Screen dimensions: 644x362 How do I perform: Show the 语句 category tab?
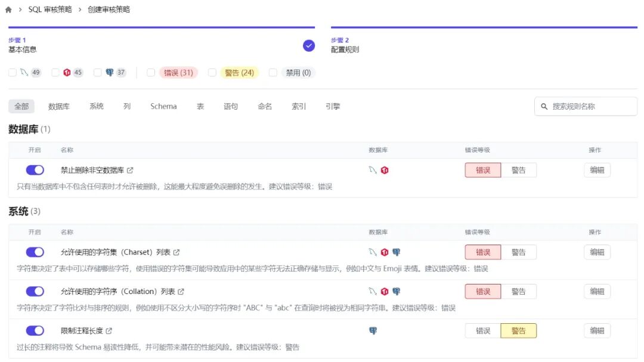(x=231, y=106)
